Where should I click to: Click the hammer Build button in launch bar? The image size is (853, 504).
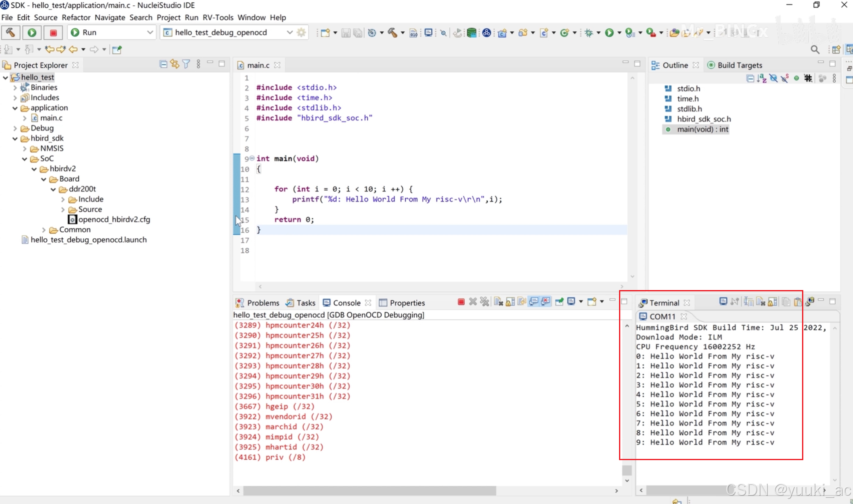click(x=10, y=32)
